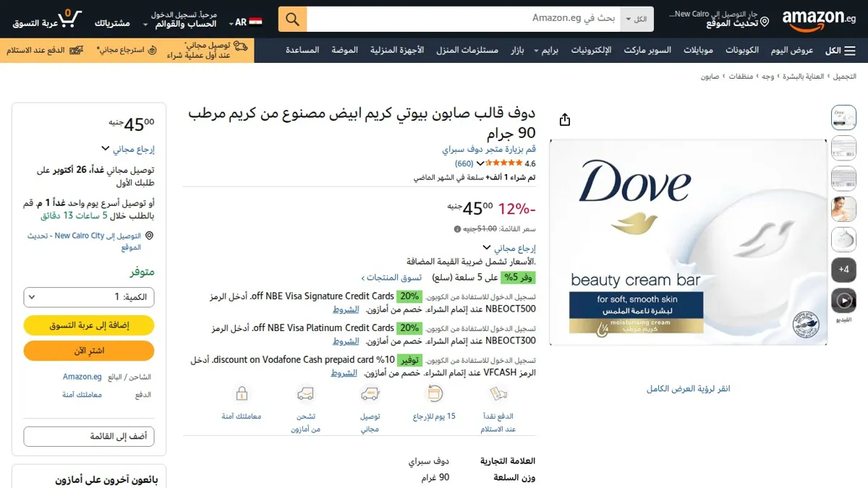Click the star rating icons
Viewport: 868px width, 488px height.
click(x=504, y=163)
